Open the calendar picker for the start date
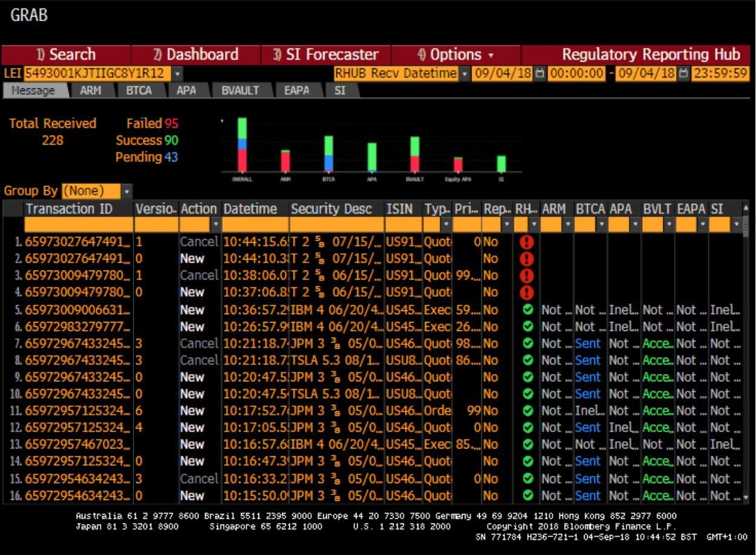The height and width of the screenshot is (555, 756). (540, 74)
